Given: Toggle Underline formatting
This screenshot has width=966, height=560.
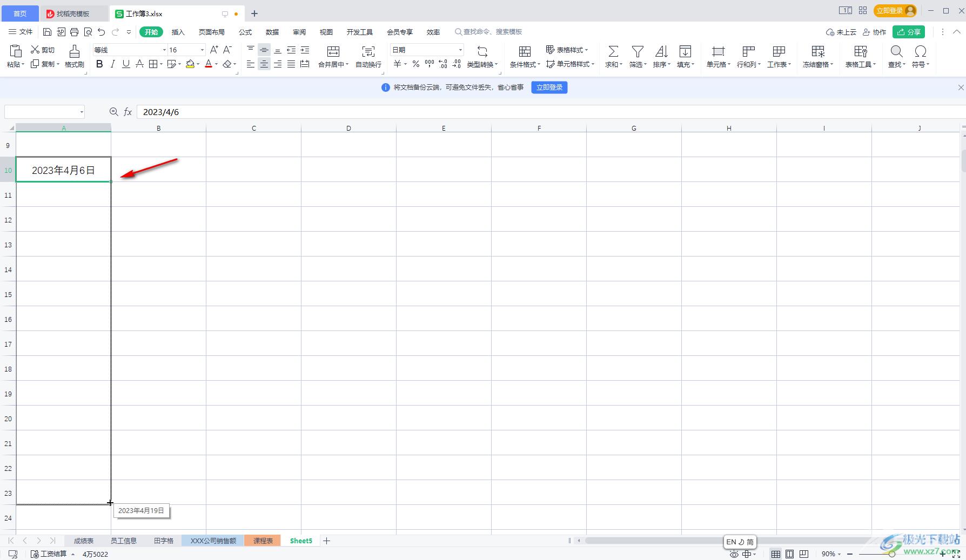Looking at the screenshot, I should [126, 64].
